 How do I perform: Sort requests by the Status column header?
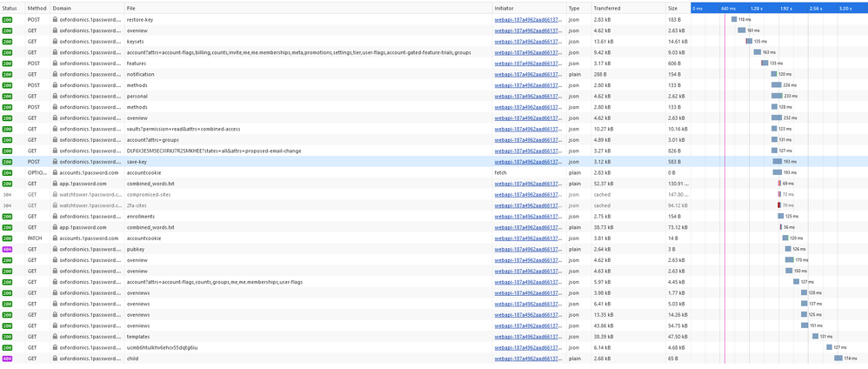(x=10, y=8)
